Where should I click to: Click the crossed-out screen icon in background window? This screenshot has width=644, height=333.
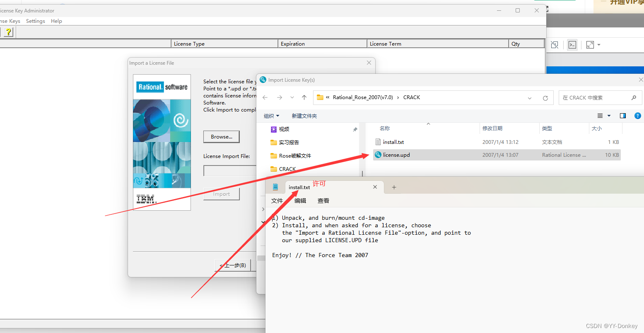pos(555,45)
